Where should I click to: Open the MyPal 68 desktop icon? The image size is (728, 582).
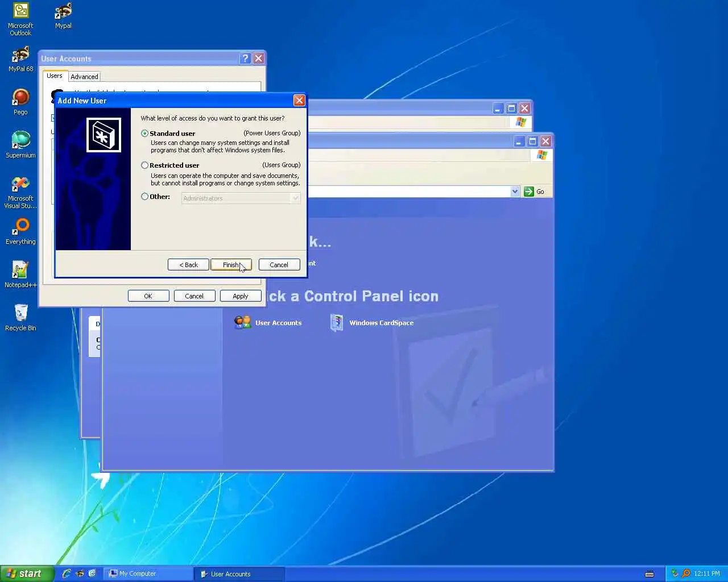click(20, 59)
